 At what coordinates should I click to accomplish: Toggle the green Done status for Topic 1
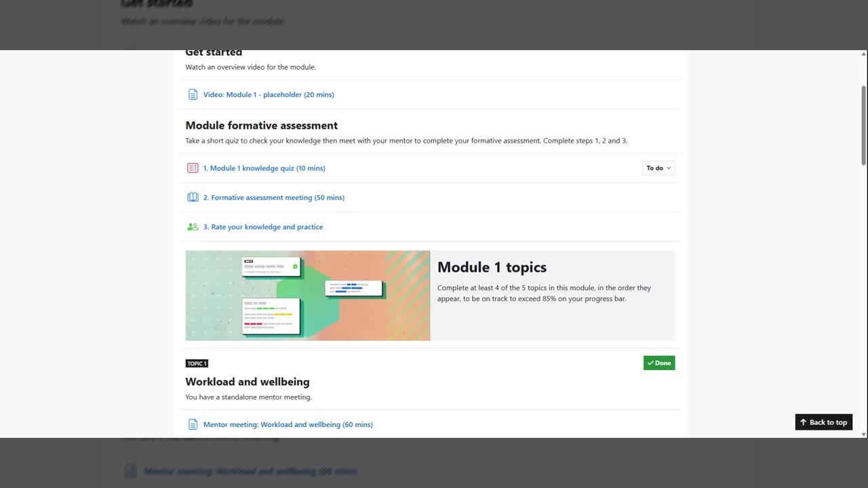pos(658,363)
